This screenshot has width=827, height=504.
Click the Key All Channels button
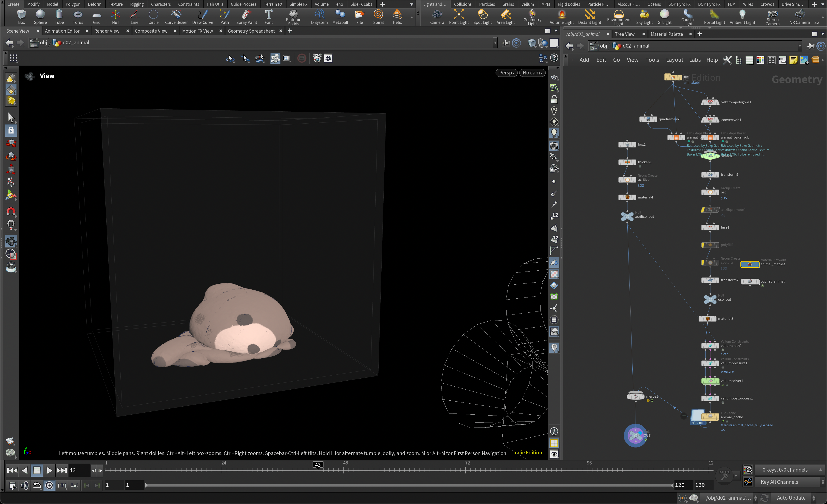coord(779,482)
